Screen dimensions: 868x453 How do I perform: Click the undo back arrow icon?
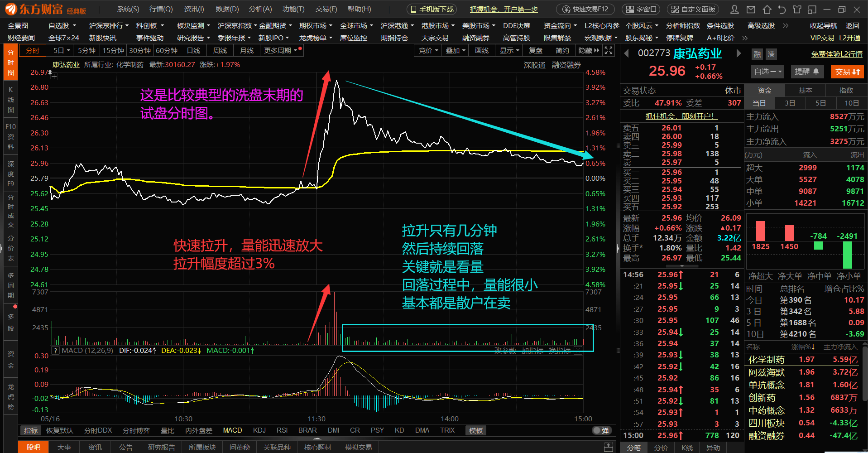pos(782,9)
